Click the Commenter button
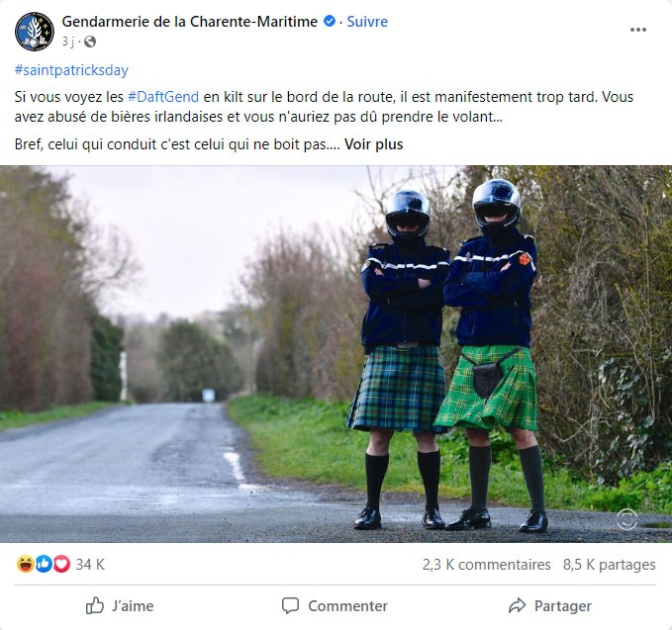Viewport: 672px width, 630px height. click(335, 605)
